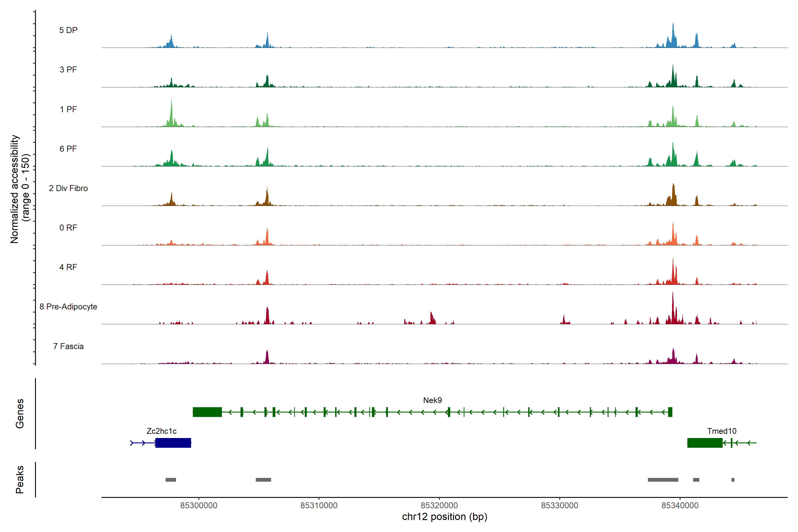Click the 7 Fascia track label

[68, 346]
